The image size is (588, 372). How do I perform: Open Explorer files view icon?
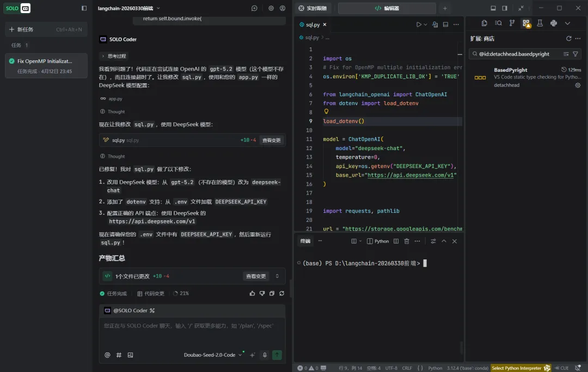pos(484,23)
